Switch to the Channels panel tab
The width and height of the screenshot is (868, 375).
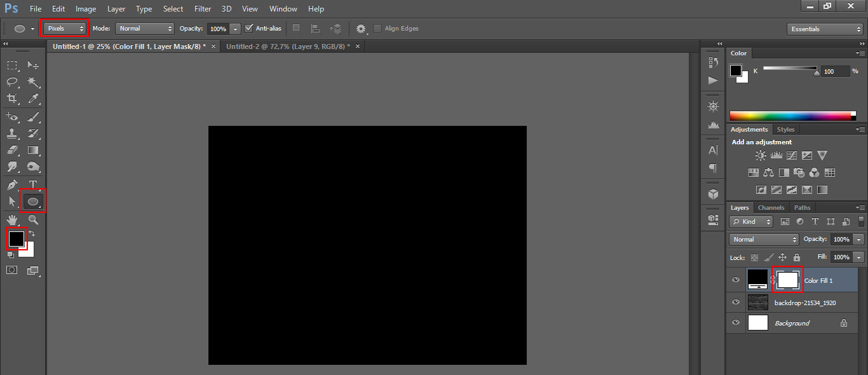[x=771, y=208]
